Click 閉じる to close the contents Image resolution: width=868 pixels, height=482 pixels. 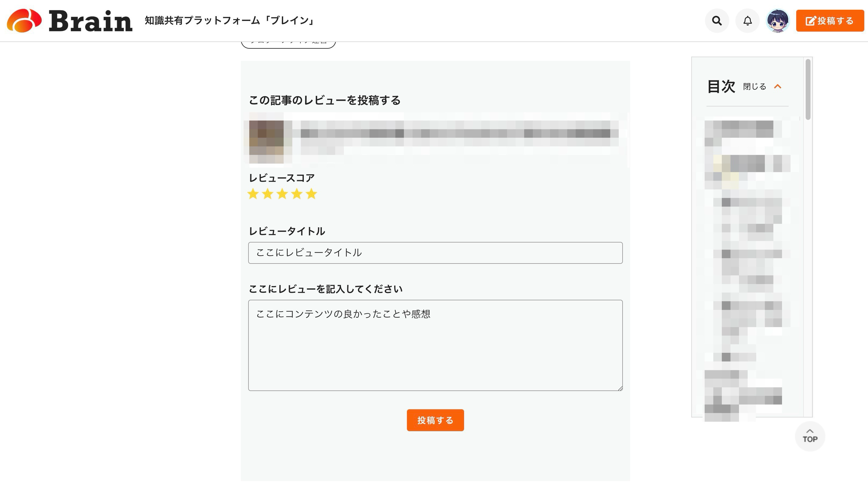[755, 87]
